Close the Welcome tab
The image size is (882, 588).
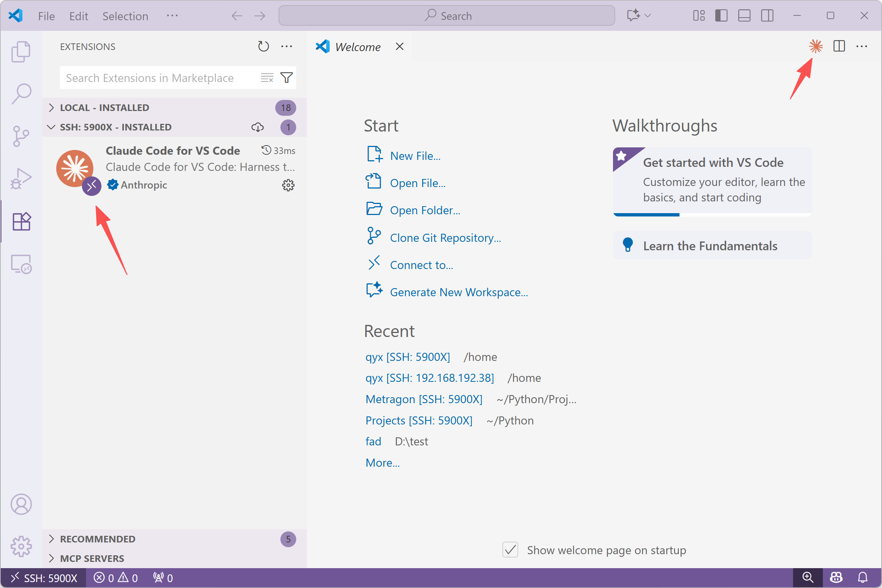point(400,47)
